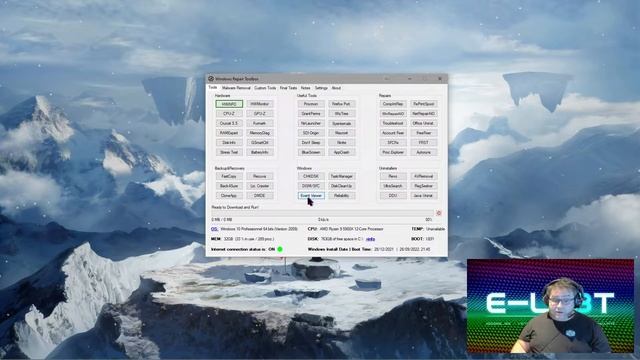Run CHKDSK
640x360 pixels.
click(311, 176)
